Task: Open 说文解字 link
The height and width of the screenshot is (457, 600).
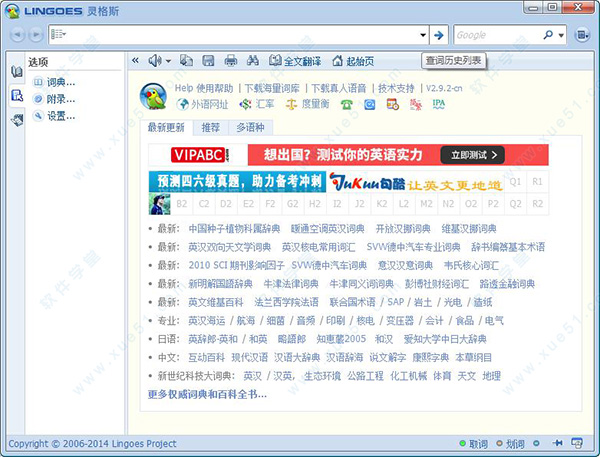Action: click(x=388, y=357)
